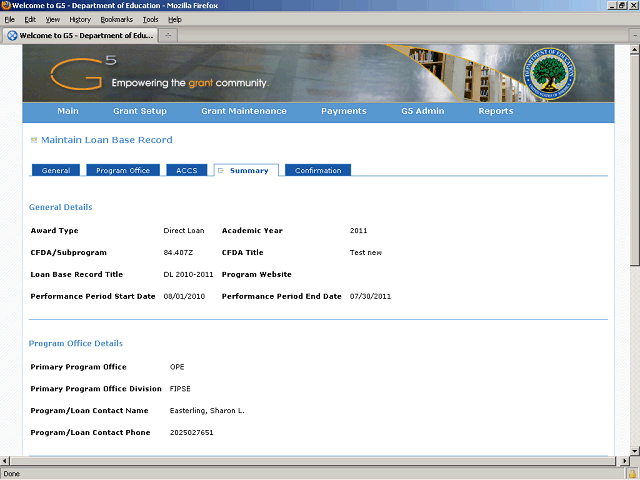
Task: Open Reports navigation item
Action: (496, 111)
